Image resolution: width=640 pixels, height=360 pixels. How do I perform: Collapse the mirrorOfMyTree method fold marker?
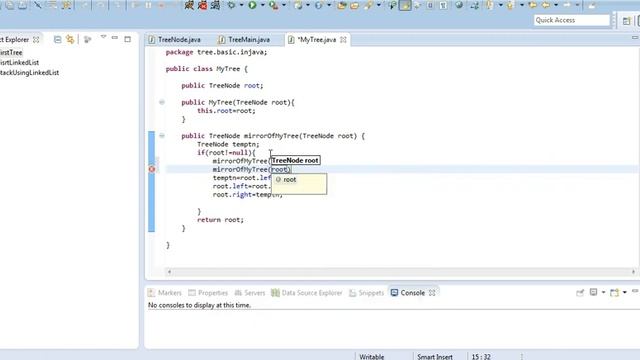(162, 136)
